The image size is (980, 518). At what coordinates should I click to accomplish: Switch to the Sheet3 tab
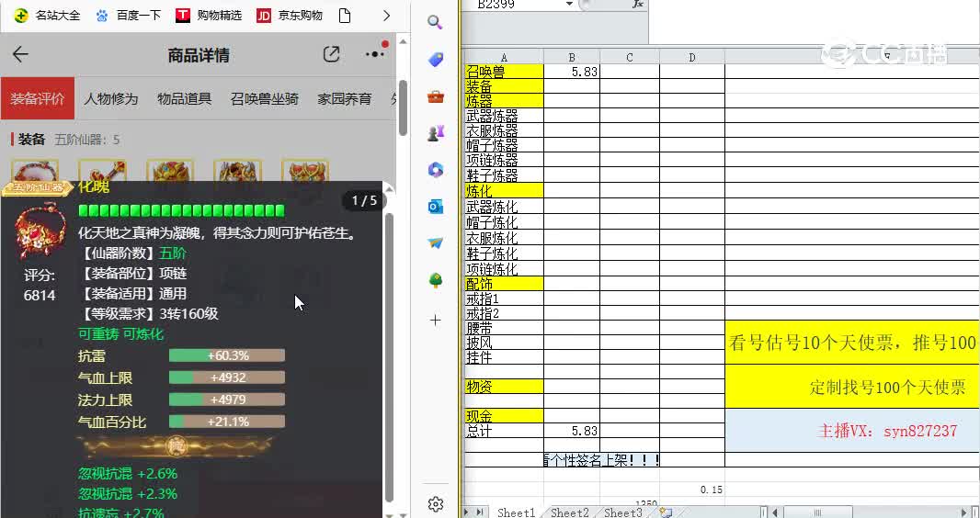623,512
